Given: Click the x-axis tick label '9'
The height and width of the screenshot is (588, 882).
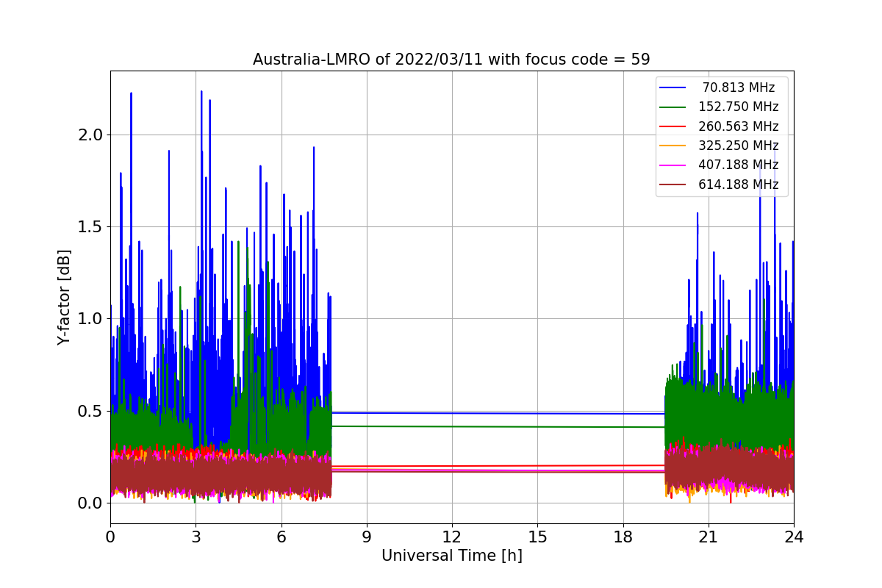Looking at the screenshot, I should click(367, 537).
